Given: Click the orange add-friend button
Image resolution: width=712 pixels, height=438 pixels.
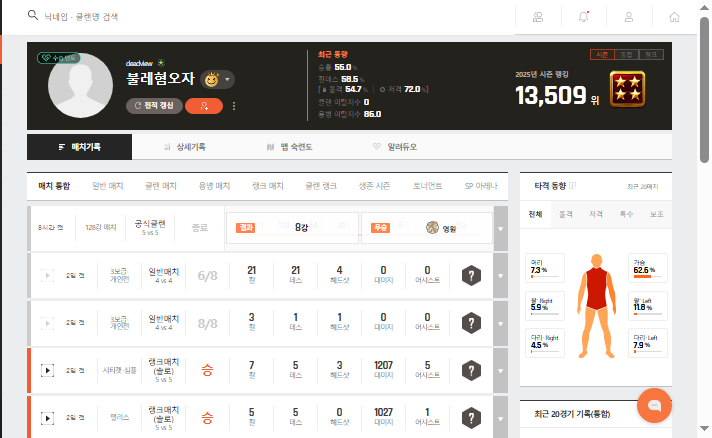Looking at the screenshot, I should pos(204,105).
